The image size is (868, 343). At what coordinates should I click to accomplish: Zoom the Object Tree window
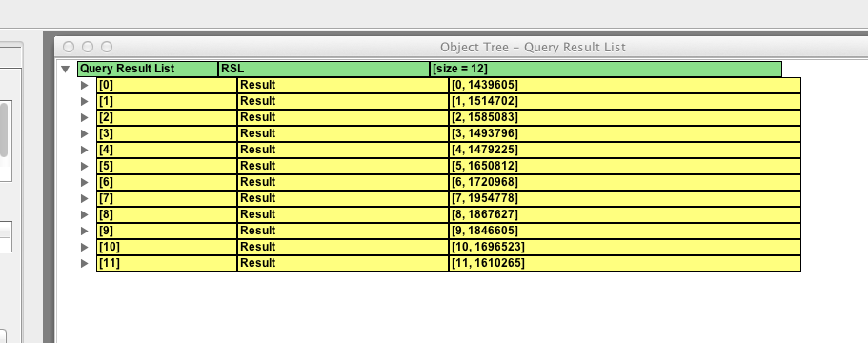coord(107,47)
